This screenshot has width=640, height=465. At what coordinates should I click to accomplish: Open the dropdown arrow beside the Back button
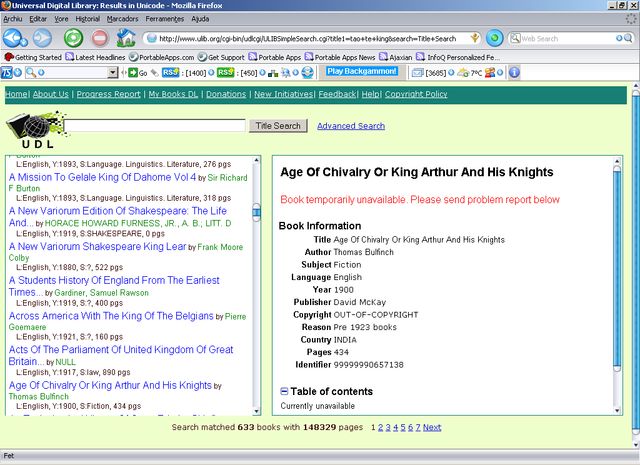point(24,42)
